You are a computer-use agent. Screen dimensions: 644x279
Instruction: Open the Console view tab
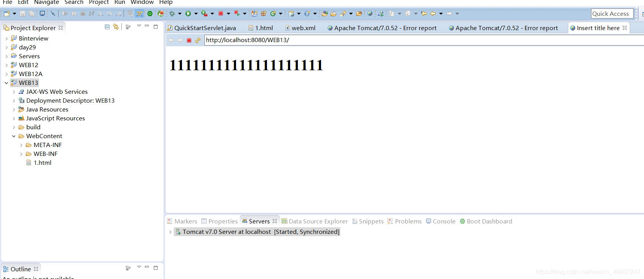[x=441, y=221]
